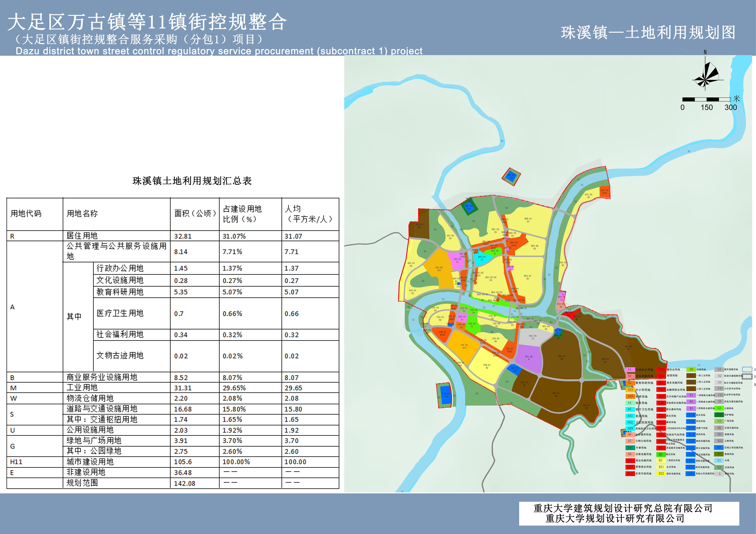
Task: Click the area value 8.14 for public facilities
Action: 181,252
